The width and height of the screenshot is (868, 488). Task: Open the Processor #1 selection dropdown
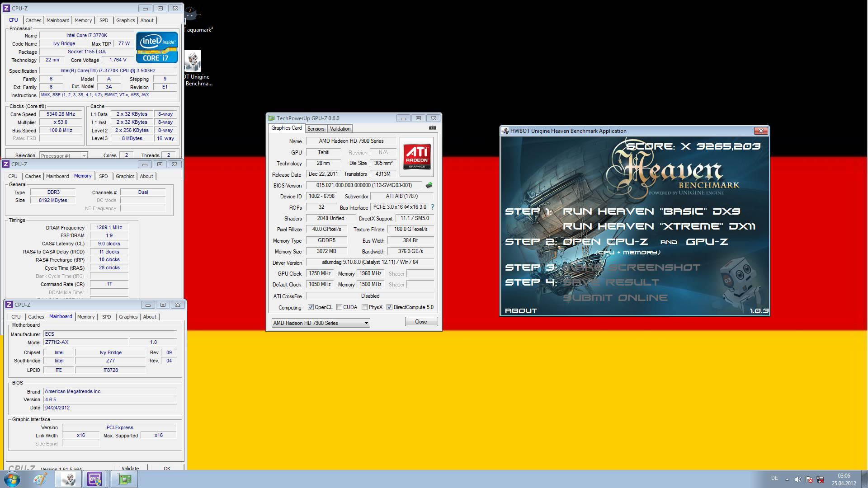coord(63,155)
